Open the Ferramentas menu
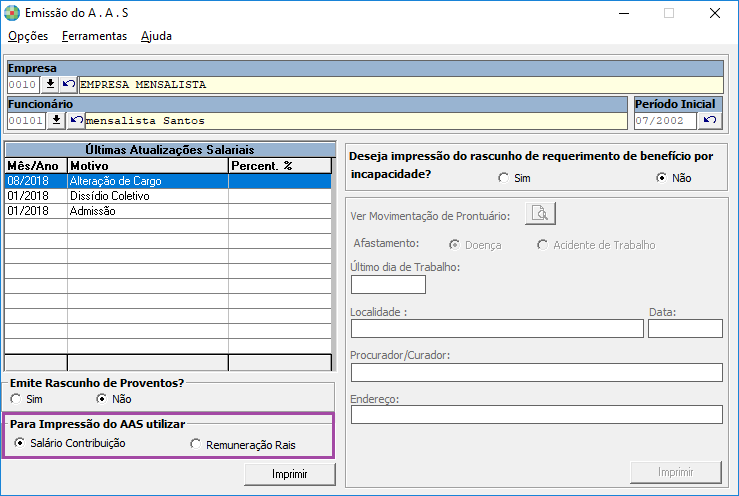This screenshot has height=496, width=739. tap(94, 36)
